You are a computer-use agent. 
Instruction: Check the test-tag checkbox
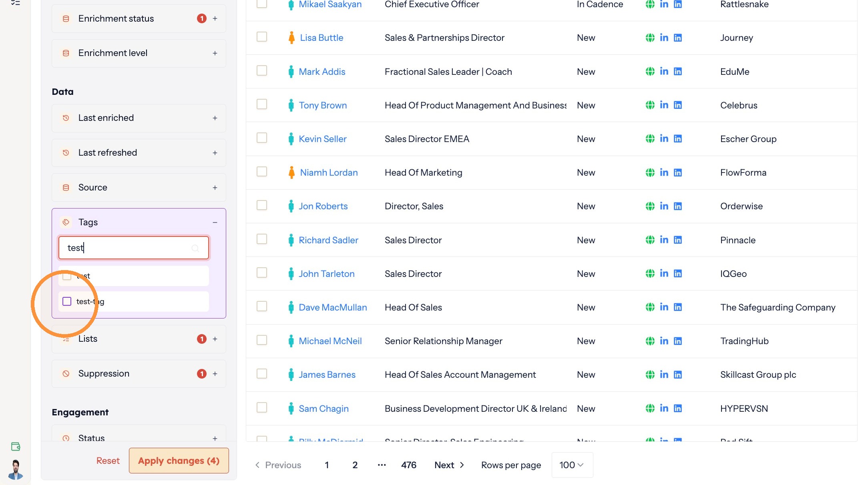coord(67,301)
